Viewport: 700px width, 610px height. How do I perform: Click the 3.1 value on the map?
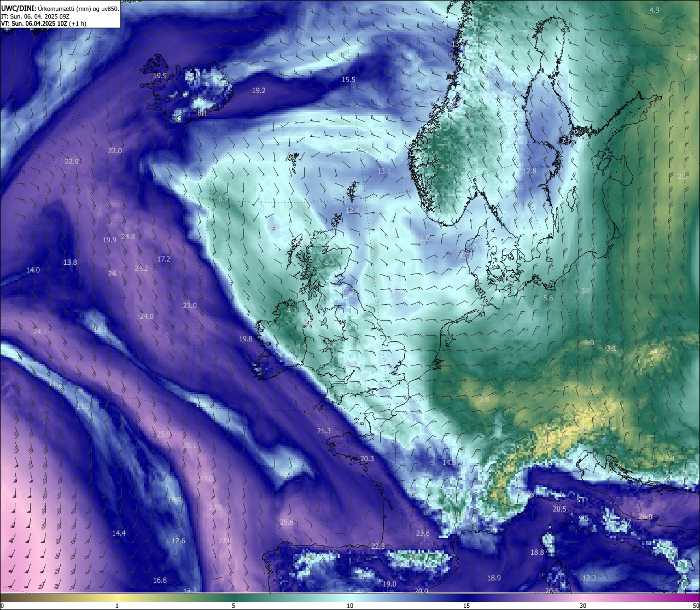pos(611,348)
